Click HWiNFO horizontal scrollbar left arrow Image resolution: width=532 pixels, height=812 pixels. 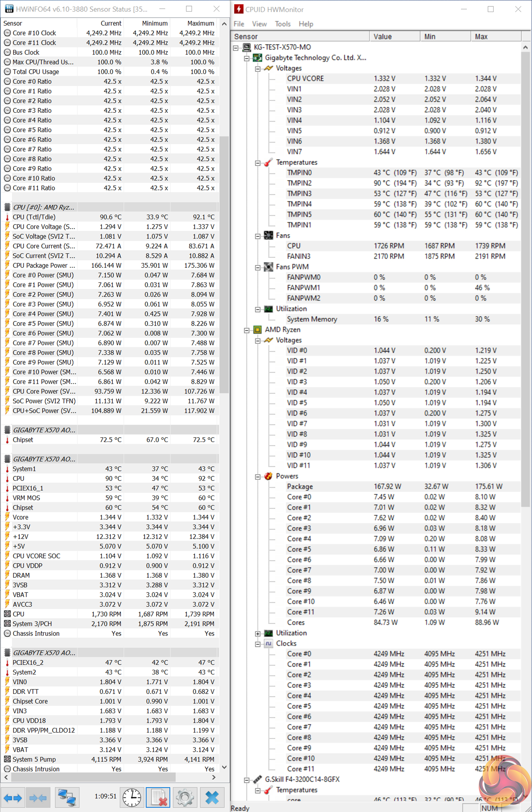click(x=6, y=777)
